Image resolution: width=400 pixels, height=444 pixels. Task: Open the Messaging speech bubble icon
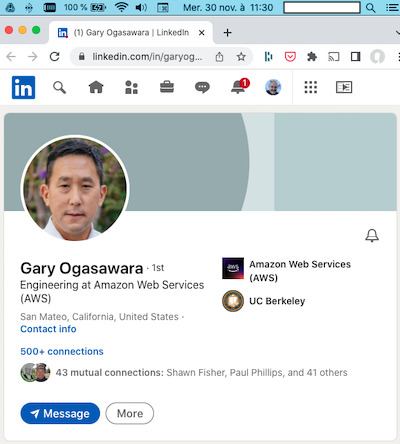(202, 88)
